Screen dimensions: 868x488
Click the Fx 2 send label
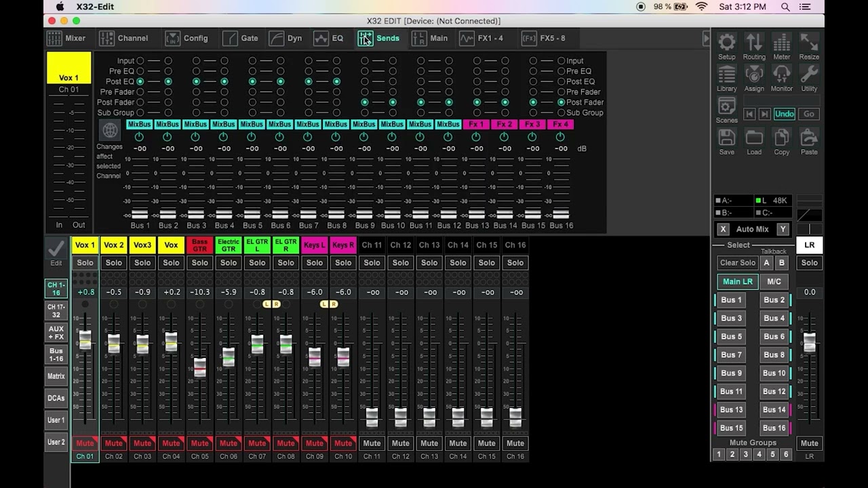[x=504, y=125]
